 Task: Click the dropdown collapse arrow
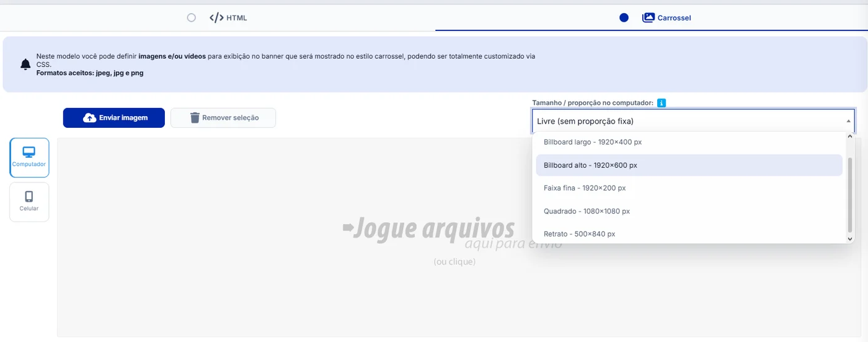pos(848,122)
